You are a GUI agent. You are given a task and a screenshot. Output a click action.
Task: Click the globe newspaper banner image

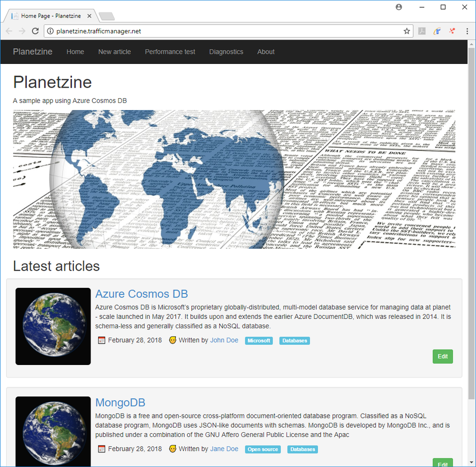coord(234,180)
